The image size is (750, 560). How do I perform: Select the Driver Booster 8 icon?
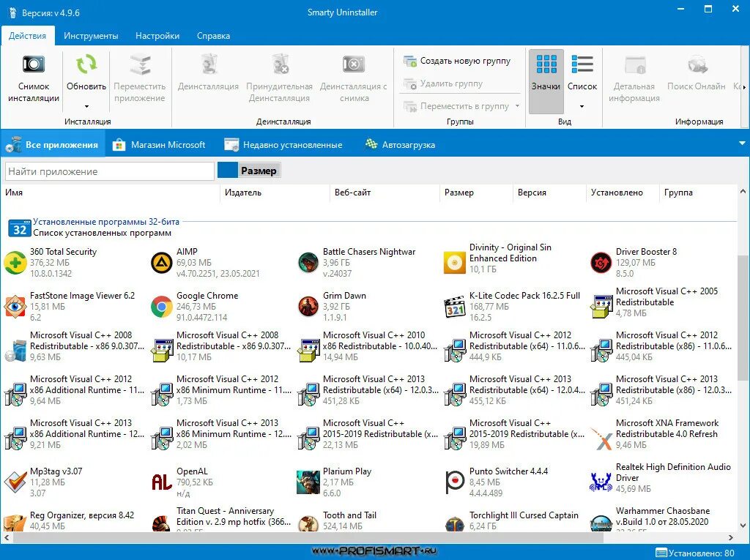(601, 263)
